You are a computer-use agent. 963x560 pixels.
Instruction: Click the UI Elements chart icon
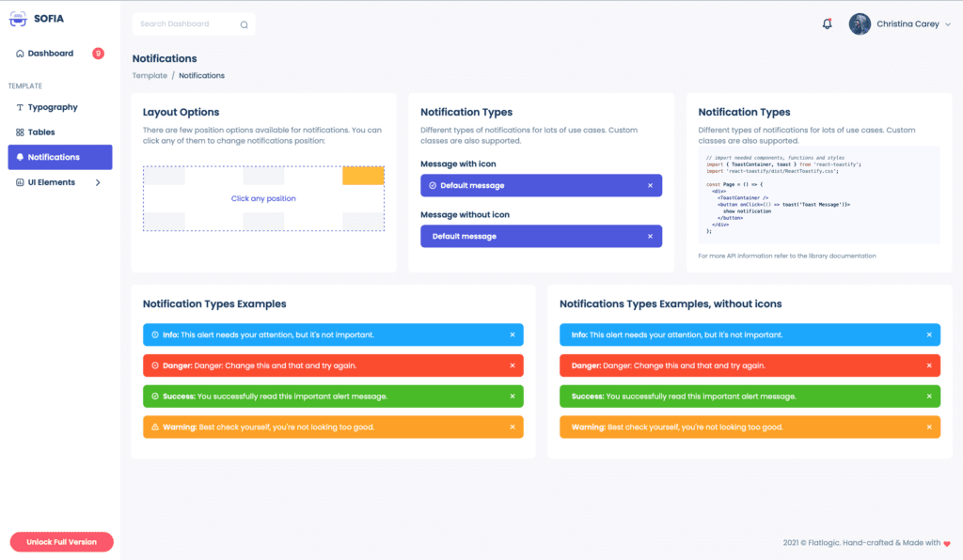tap(20, 182)
